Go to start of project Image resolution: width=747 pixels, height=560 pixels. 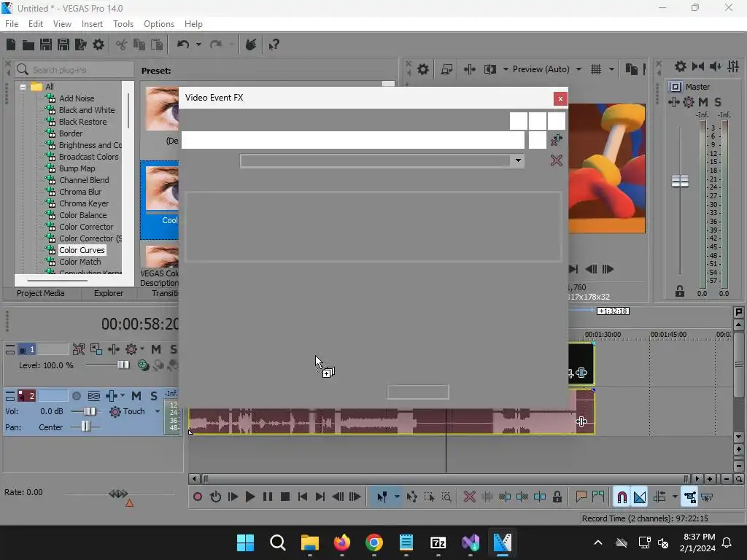303,497
